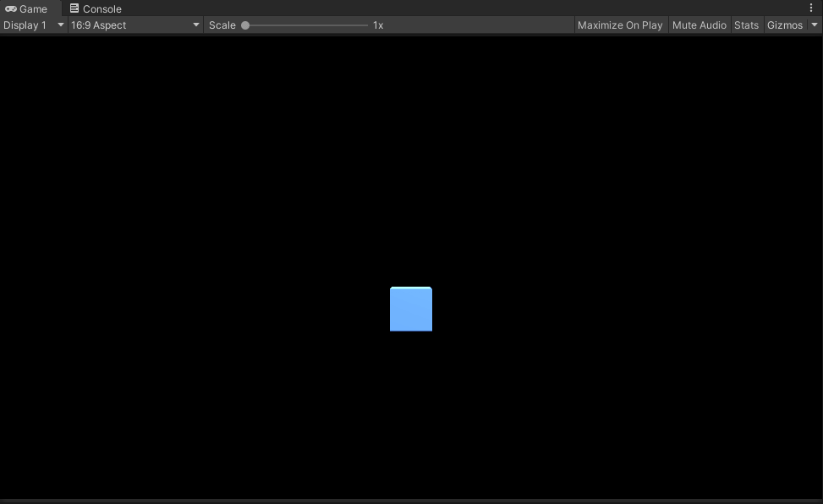The height and width of the screenshot is (504, 823).
Task: Open the Display 1 dropdown
Action: [34, 25]
